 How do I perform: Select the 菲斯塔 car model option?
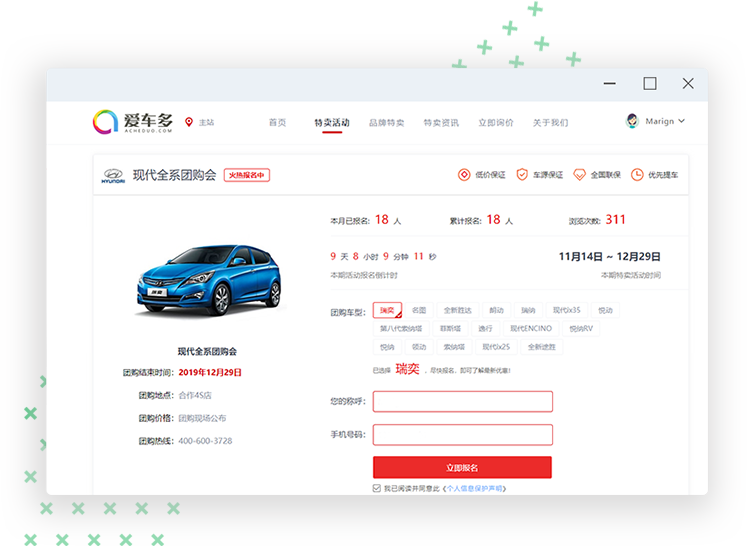(x=450, y=328)
